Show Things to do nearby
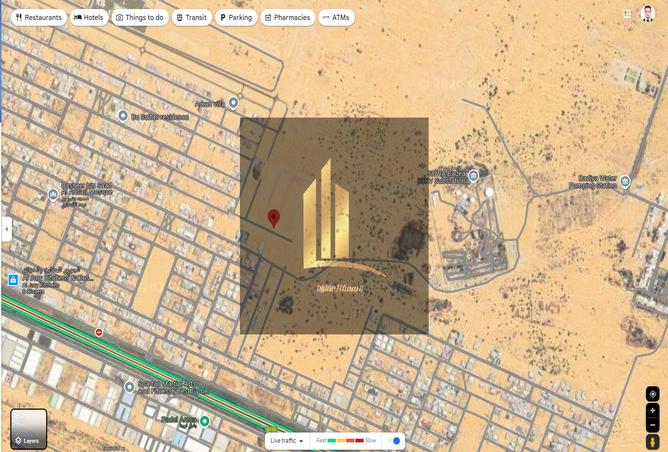This screenshot has height=452, width=668. tap(139, 17)
